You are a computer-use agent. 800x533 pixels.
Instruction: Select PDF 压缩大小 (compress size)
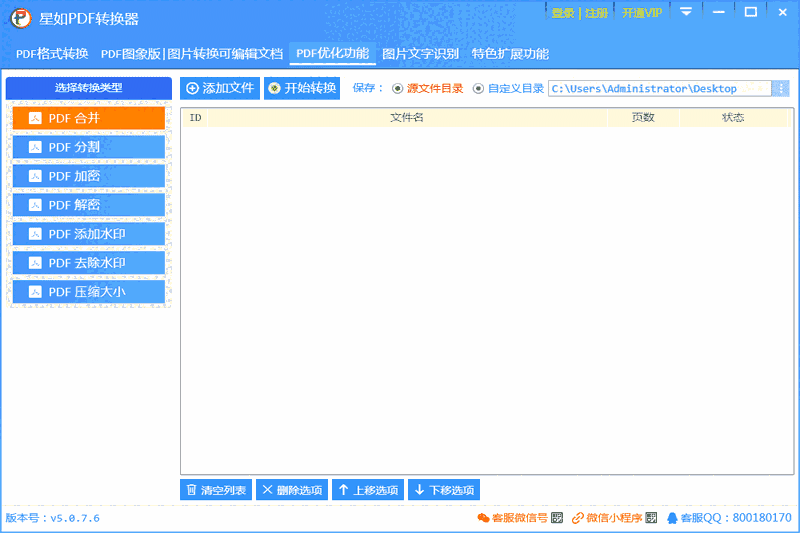click(x=88, y=291)
